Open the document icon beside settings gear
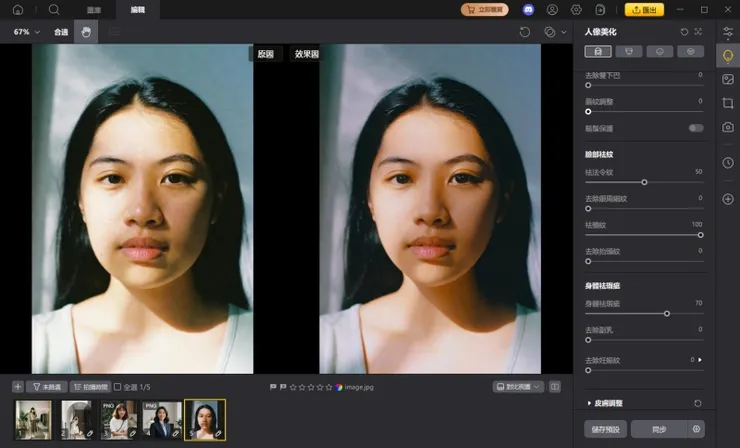The image size is (740, 448). [600, 9]
